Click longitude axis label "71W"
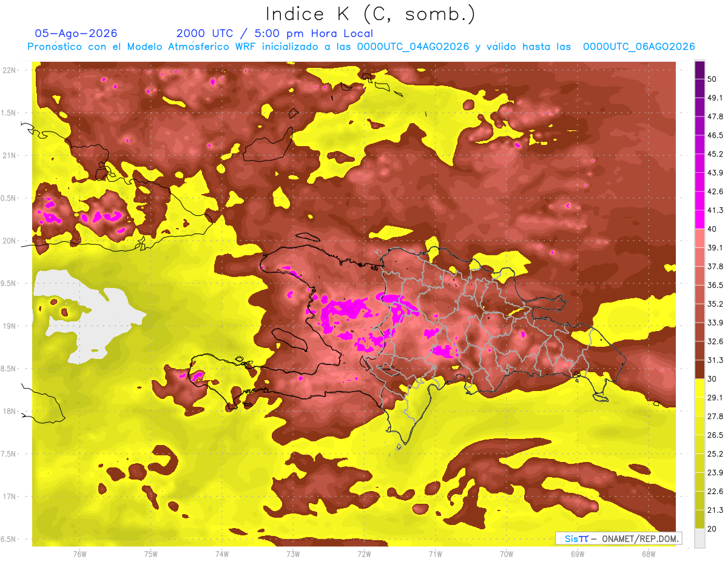728x562 pixels. point(435,554)
